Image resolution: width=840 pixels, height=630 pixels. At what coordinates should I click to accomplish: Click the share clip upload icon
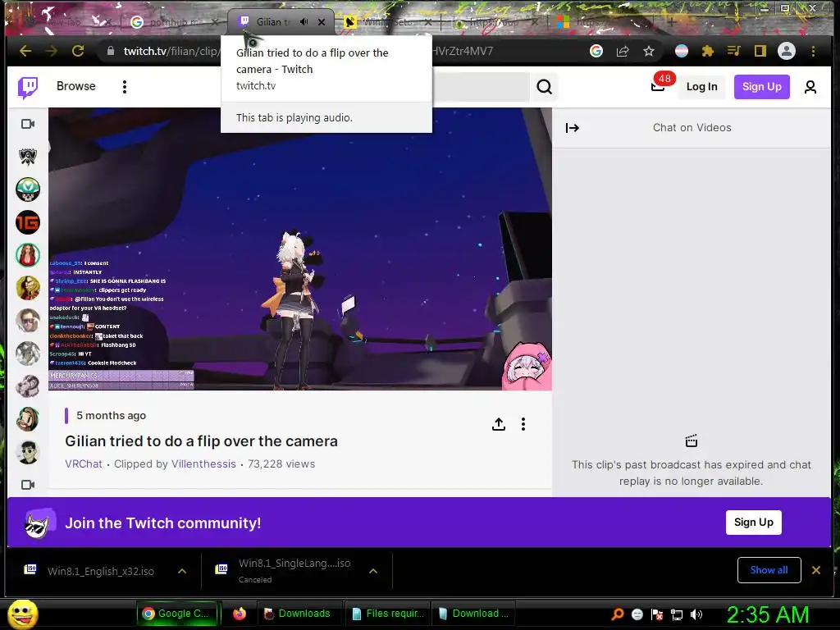click(x=499, y=424)
